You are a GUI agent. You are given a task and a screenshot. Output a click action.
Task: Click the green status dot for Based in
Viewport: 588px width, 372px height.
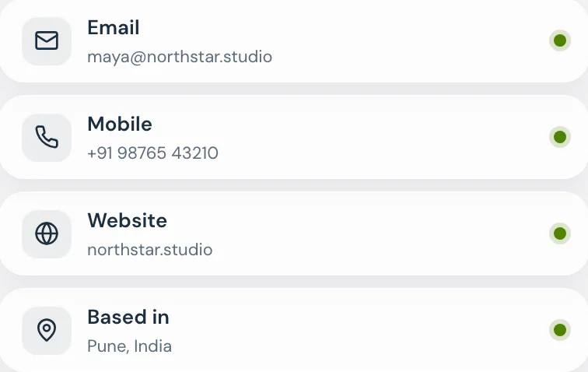click(x=560, y=330)
